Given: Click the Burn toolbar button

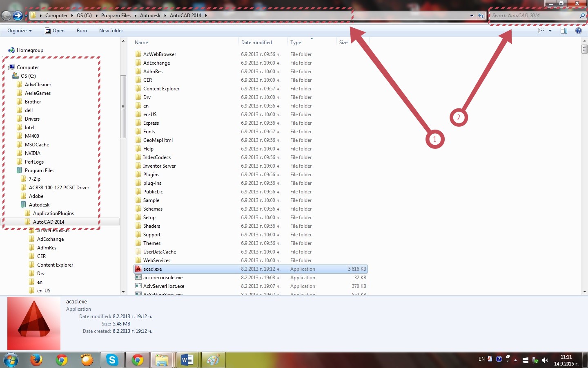Looking at the screenshot, I should click(82, 31).
